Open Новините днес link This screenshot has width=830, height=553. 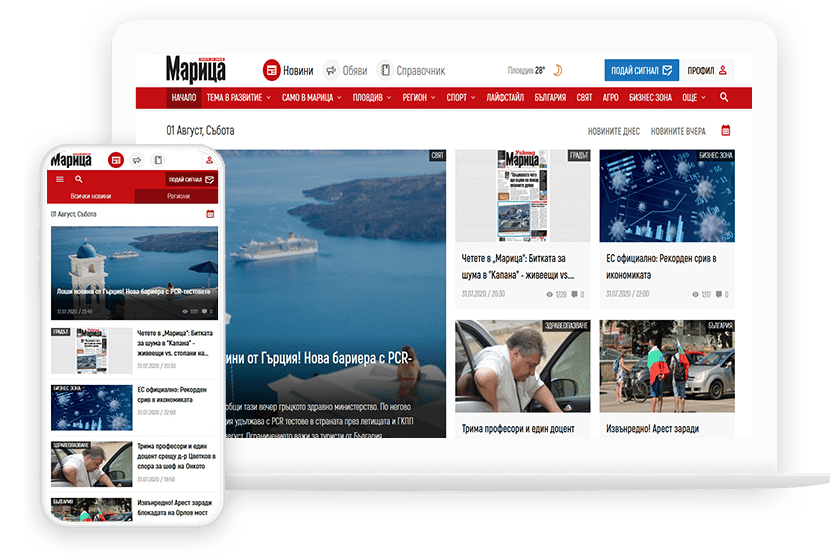[614, 131]
